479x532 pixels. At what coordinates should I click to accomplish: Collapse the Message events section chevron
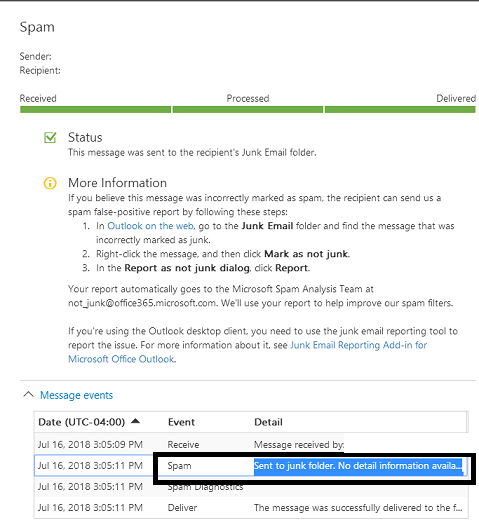point(28,395)
